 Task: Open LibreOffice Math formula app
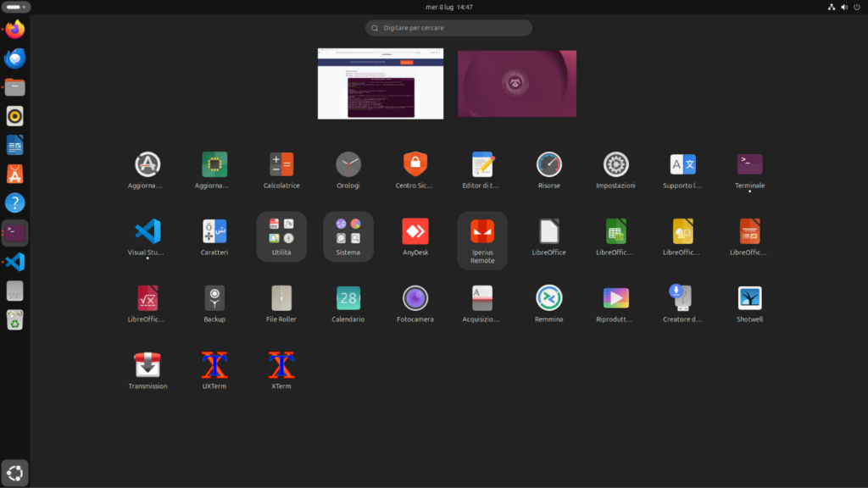click(147, 298)
